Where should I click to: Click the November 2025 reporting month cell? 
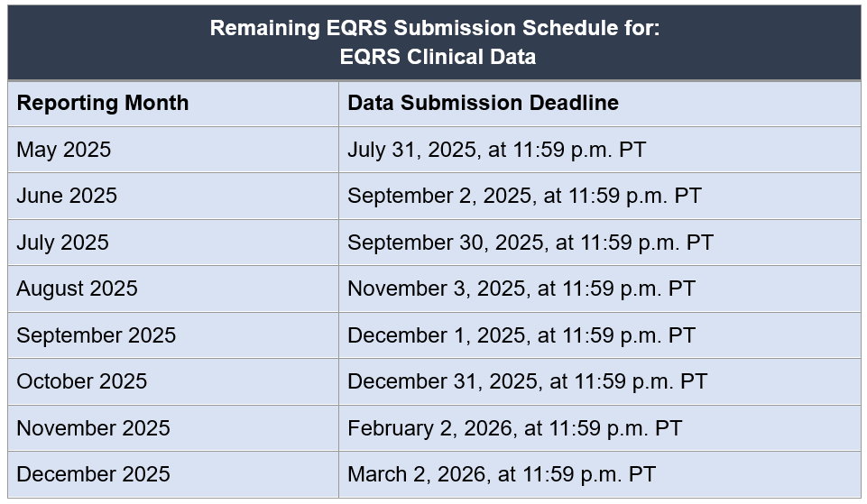173,428
